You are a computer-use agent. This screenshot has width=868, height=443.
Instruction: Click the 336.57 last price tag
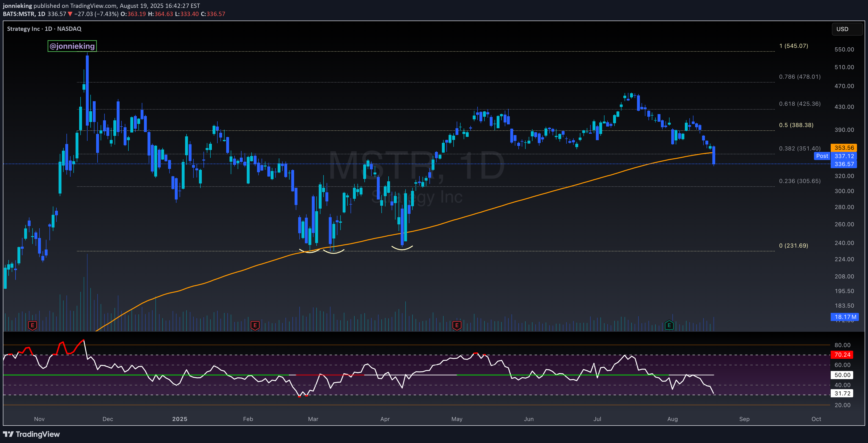point(844,164)
